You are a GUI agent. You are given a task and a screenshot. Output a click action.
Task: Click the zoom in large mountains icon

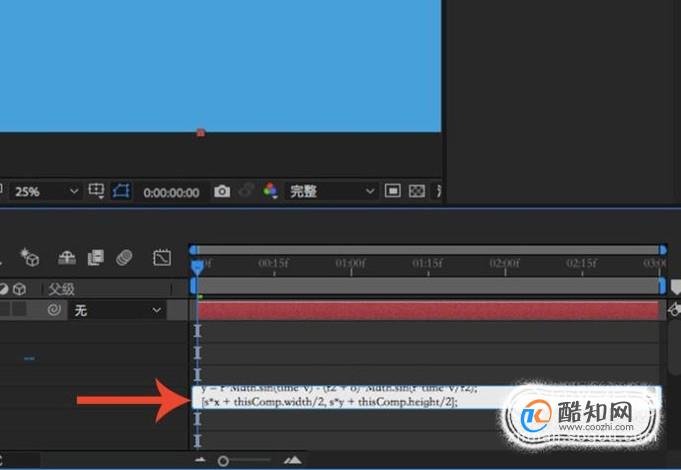click(293, 460)
